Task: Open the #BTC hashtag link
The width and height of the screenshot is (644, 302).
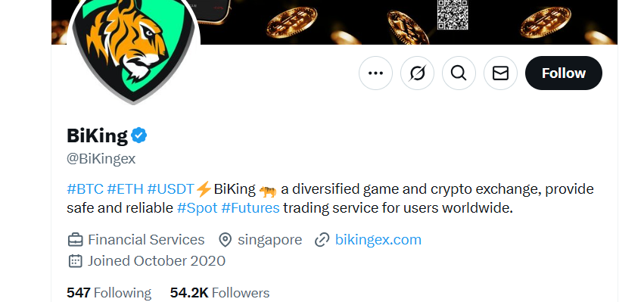Action: [85, 189]
